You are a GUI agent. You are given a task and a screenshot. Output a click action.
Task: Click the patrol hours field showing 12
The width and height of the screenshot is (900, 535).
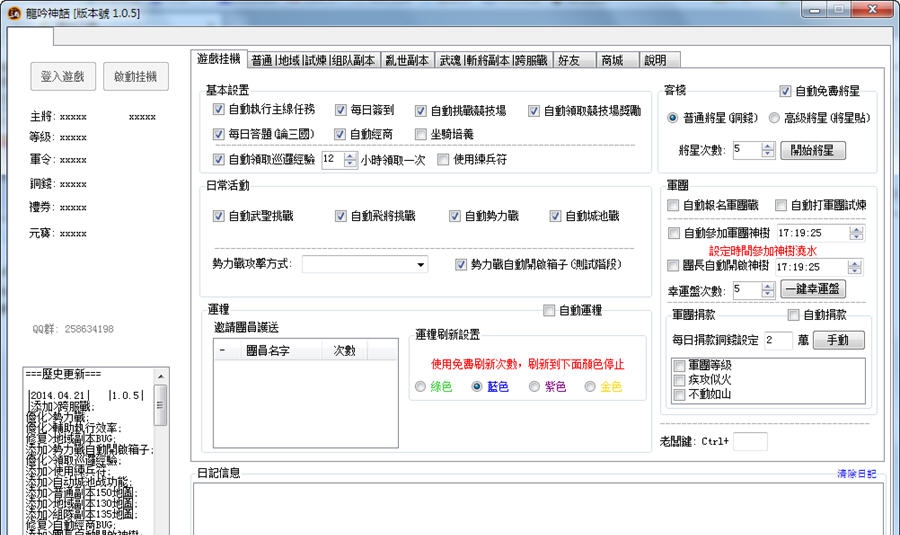pos(333,160)
